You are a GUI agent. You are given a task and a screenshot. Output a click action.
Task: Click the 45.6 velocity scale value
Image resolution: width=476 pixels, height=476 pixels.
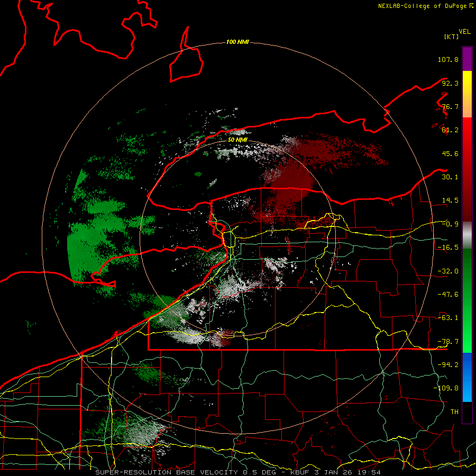pyautogui.click(x=450, y=153)
